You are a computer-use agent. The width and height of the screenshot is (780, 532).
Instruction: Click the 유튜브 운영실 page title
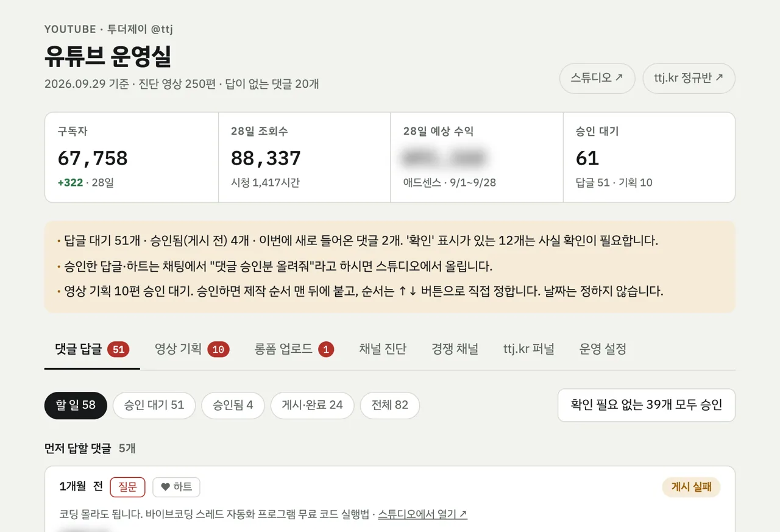108,56
